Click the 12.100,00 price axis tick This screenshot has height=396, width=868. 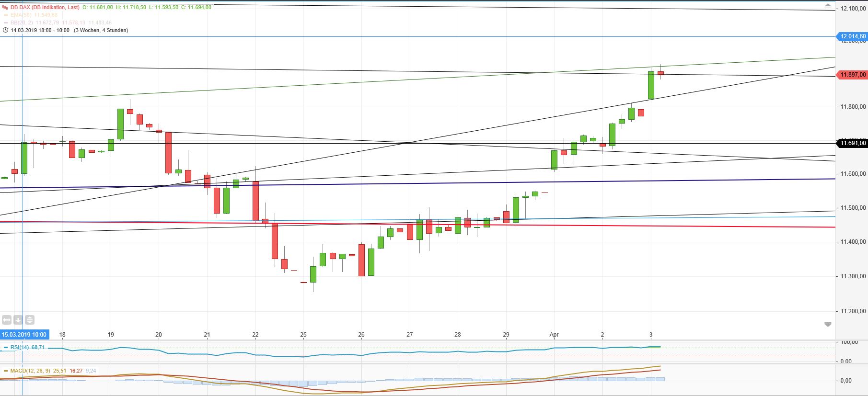[853, 9]
